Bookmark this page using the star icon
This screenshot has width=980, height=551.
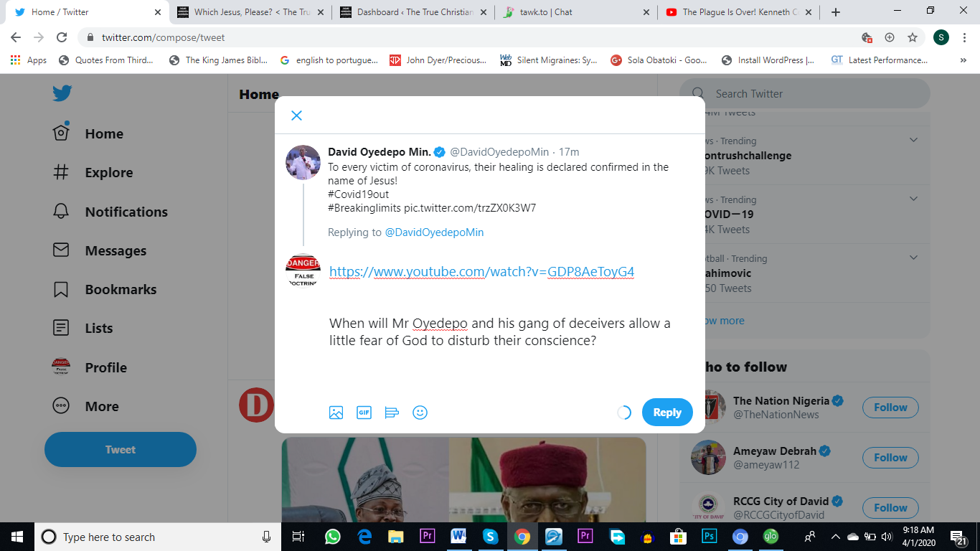[x=913, y=37]
